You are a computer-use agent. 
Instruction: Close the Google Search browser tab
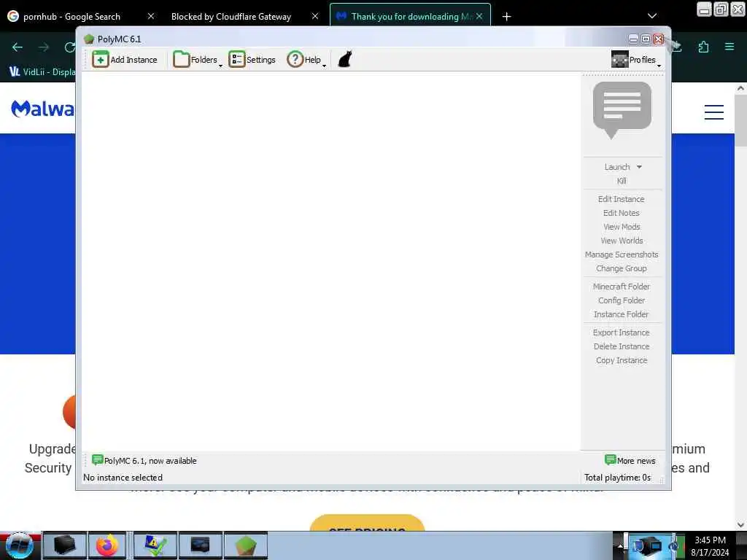click(x=150, y=16)
